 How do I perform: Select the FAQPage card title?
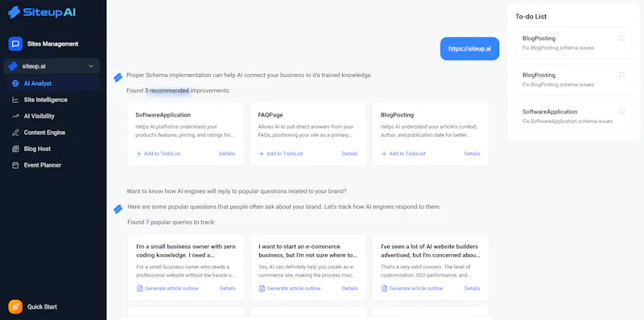coord(270,115)
